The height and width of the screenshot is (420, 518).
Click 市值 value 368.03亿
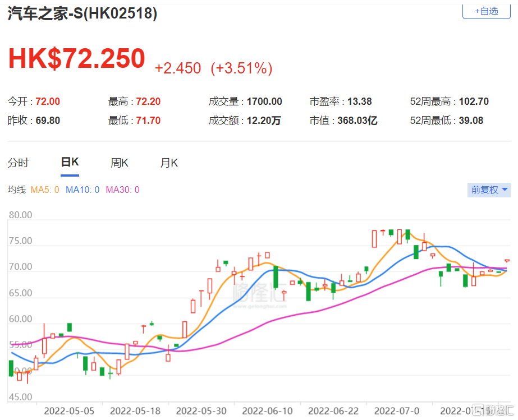click(357, 121)
